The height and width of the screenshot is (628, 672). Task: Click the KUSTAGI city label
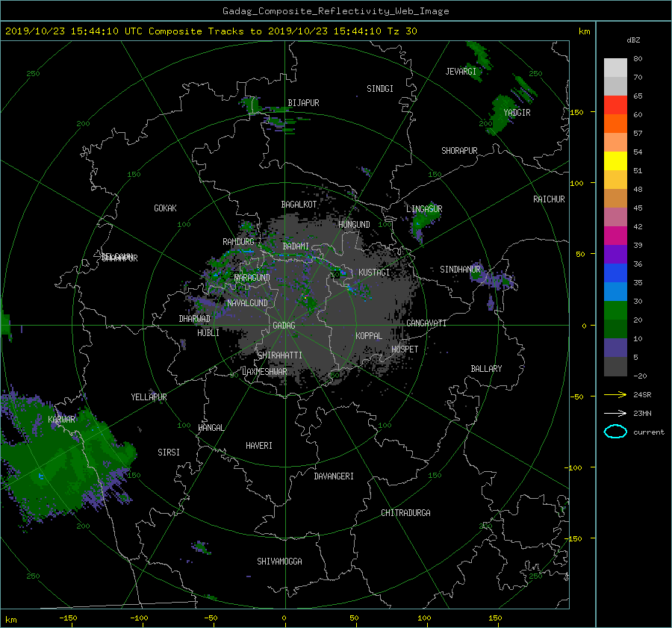click(x=374, y=273)
